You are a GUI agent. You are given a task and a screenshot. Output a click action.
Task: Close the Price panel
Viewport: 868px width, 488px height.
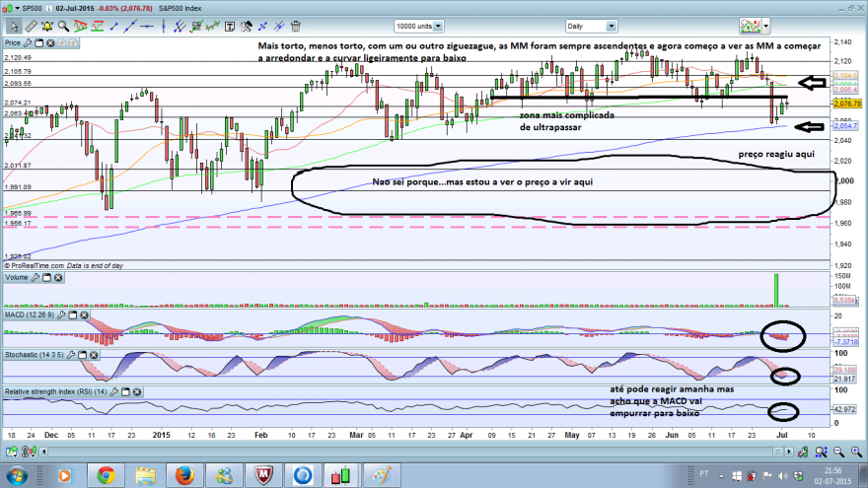50,42
